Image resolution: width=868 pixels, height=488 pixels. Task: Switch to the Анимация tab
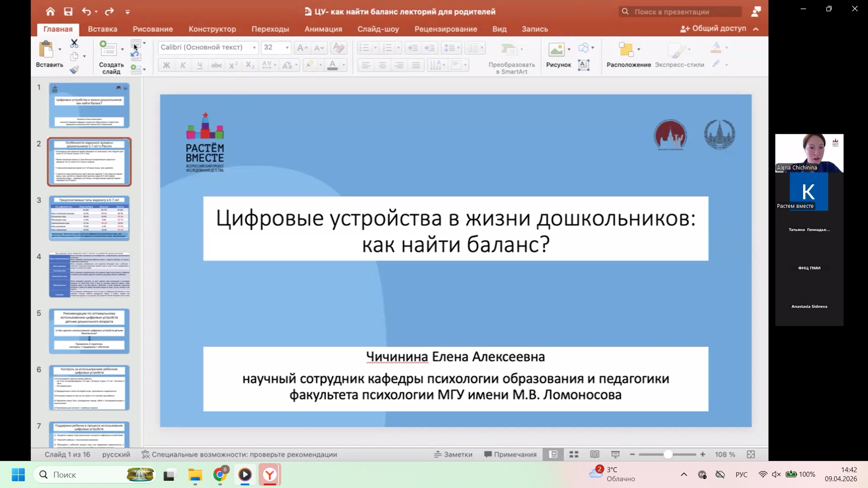click(x=323, y=29)
